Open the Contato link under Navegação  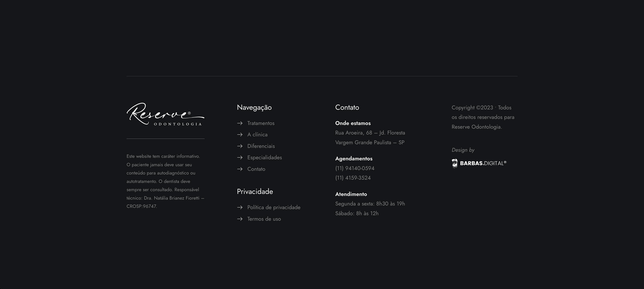pos(256,169)
